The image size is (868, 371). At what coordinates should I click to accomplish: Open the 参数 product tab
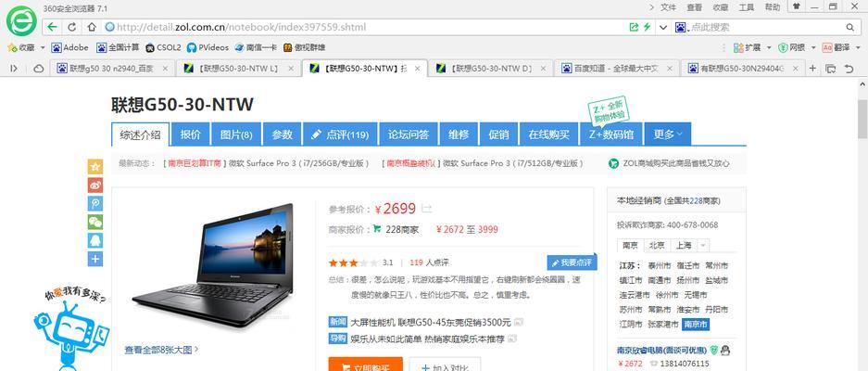point(282,134)
